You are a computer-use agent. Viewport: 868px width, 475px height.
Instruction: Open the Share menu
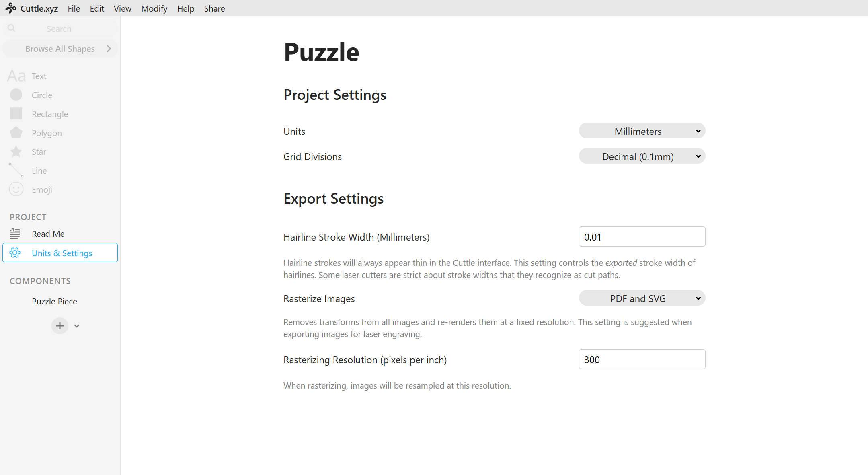coord(214,8)
